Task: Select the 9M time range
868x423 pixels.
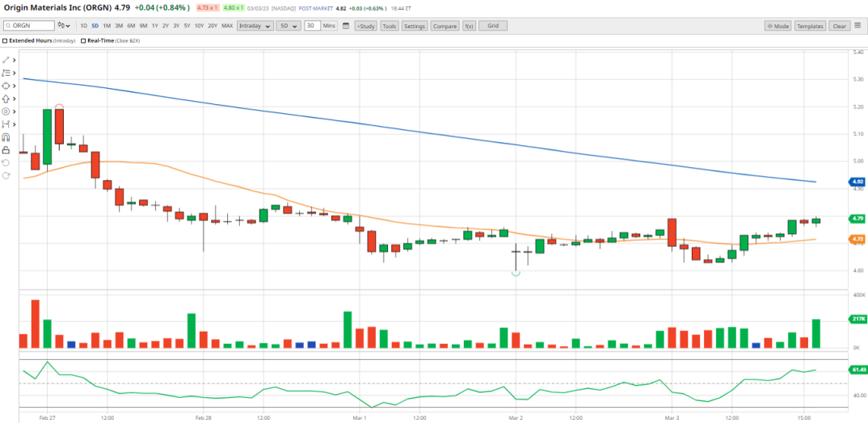Action: coord(143,26)
